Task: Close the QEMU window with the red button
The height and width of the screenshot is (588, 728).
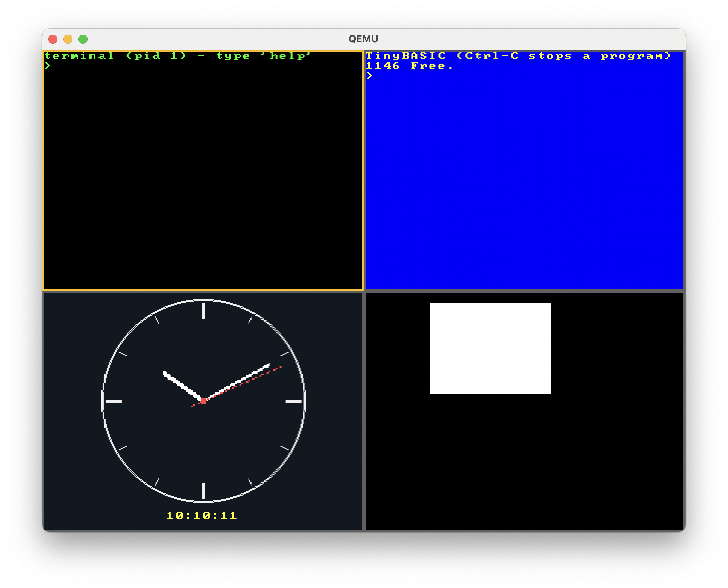Action: 53,39
